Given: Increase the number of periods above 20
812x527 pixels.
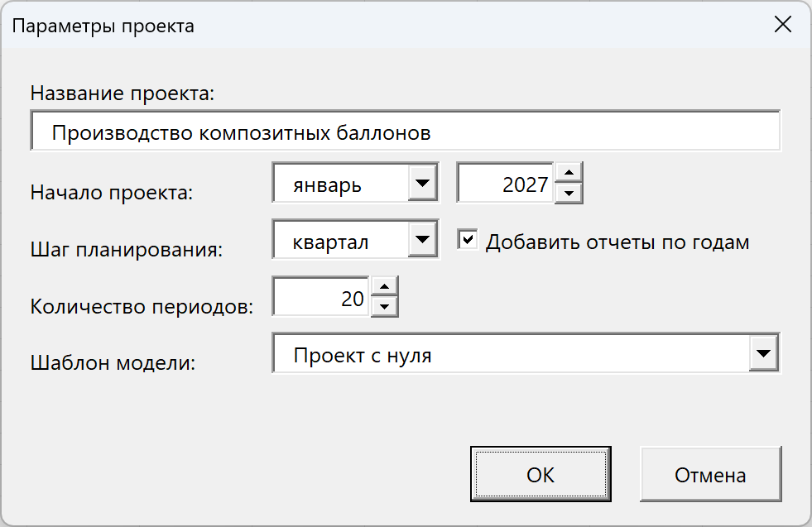Looking at the screenshot, I should click(x=384, y=287).
